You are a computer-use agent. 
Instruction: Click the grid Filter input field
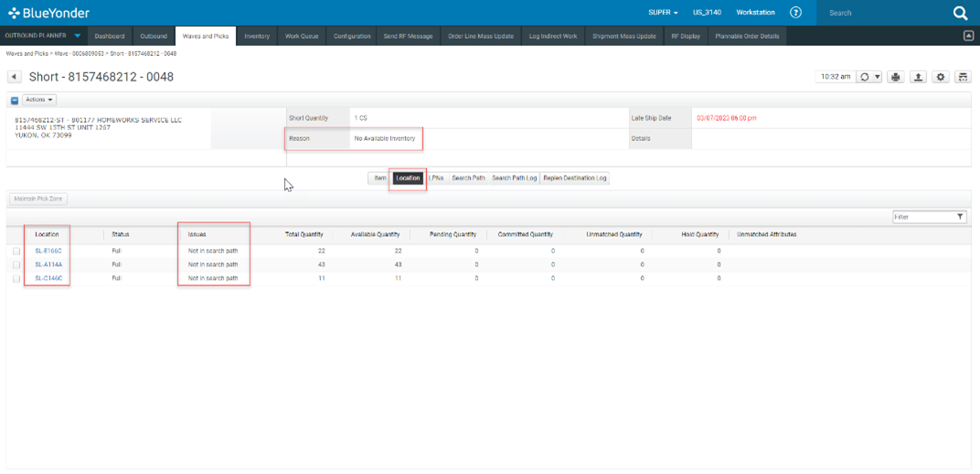click(x=923, y=217)
